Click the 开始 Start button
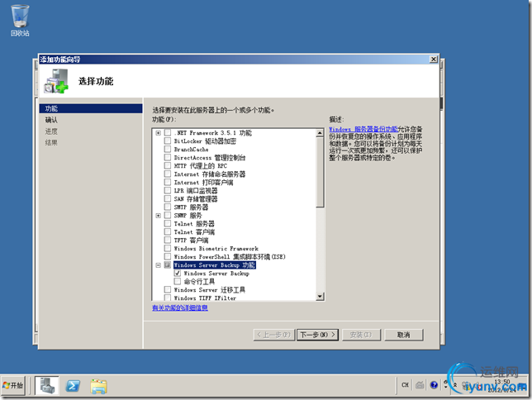532x400 pixels. (13, 385)
